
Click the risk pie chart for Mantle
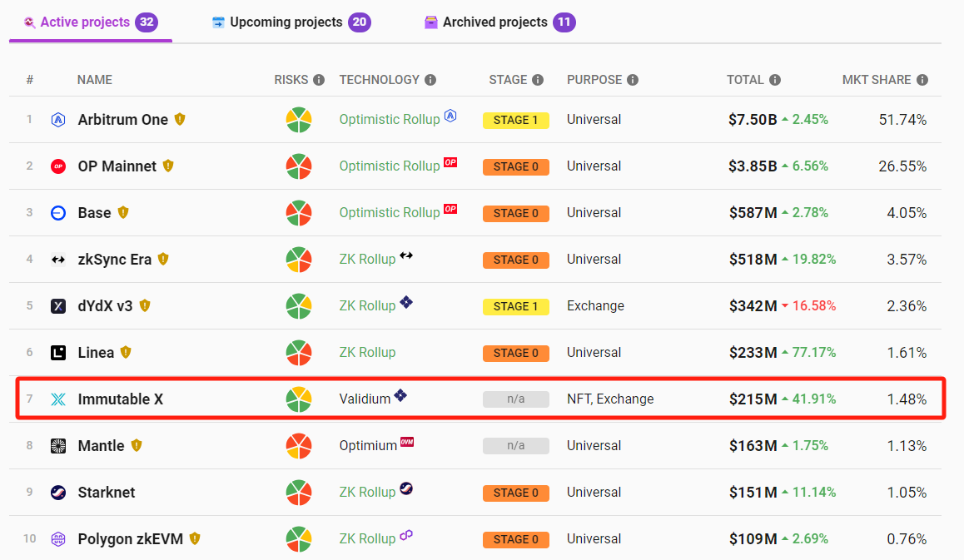(x=299, y=446)
